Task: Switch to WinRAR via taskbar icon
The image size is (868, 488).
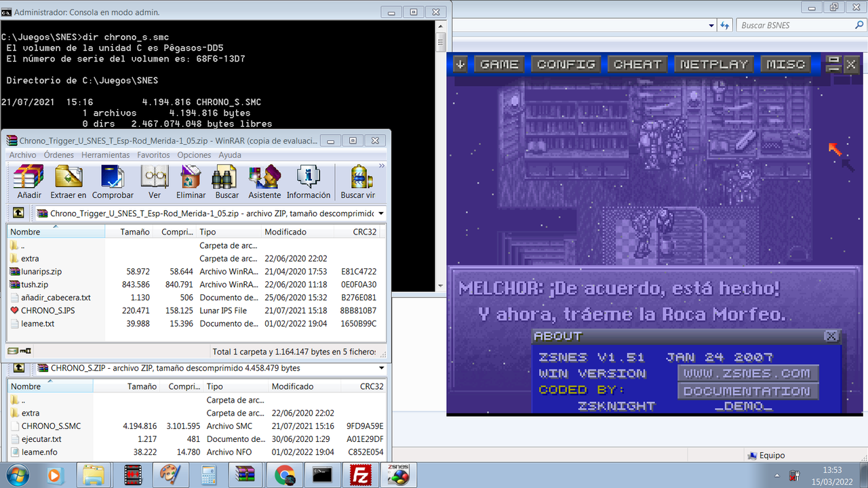Action: 245,476
